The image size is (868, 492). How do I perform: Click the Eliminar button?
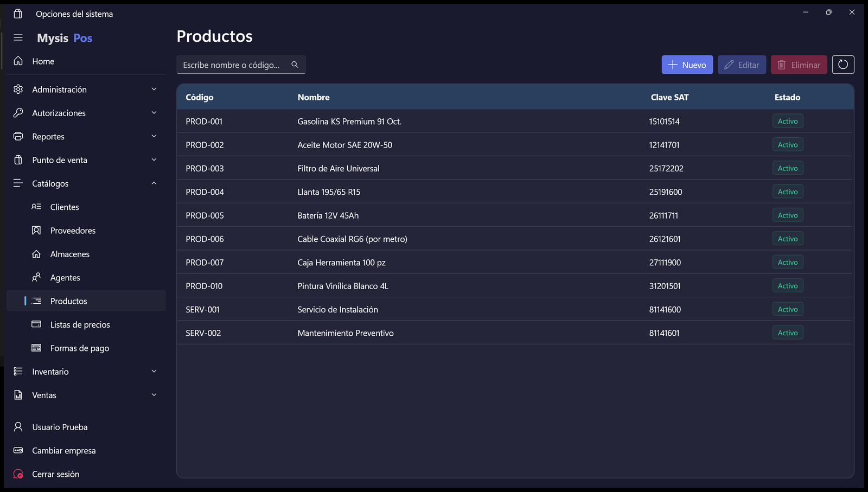click(799, 65)
